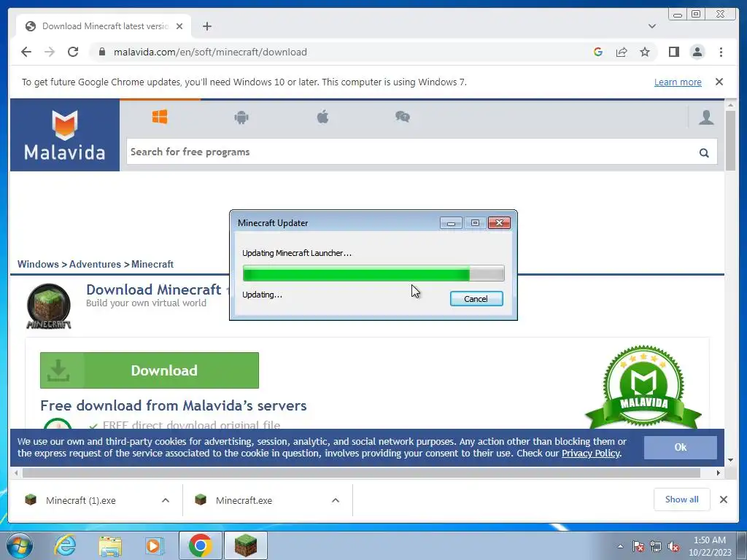Click the horizontal scrollbar thumb
Screen dimensions: 747x560
pyautogui.click(x=361, y=472)
